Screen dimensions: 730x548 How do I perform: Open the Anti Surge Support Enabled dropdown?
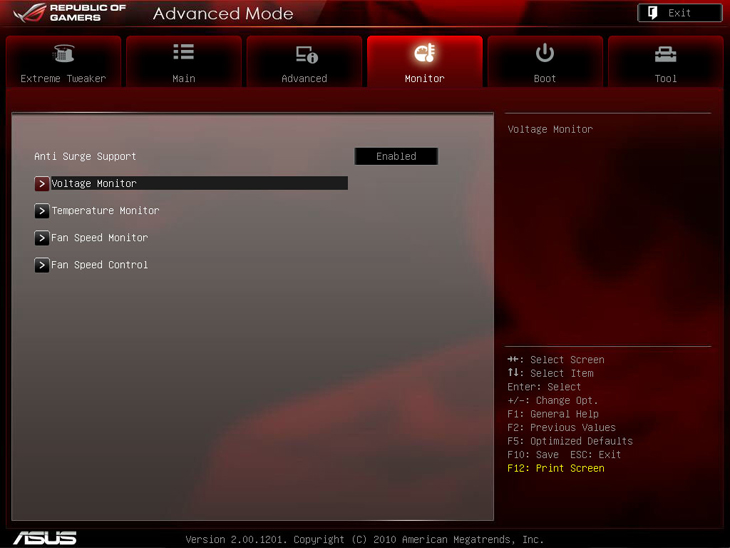pos(396,156)
